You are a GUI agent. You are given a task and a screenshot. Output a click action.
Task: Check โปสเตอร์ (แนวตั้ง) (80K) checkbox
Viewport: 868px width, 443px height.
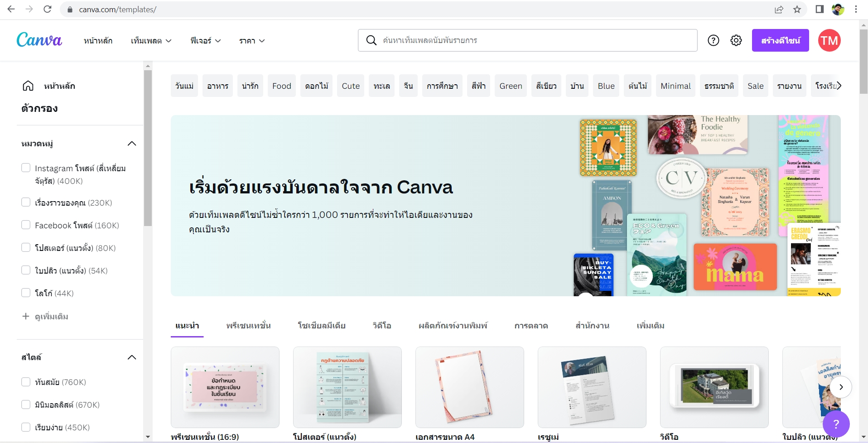coord(26,247)
